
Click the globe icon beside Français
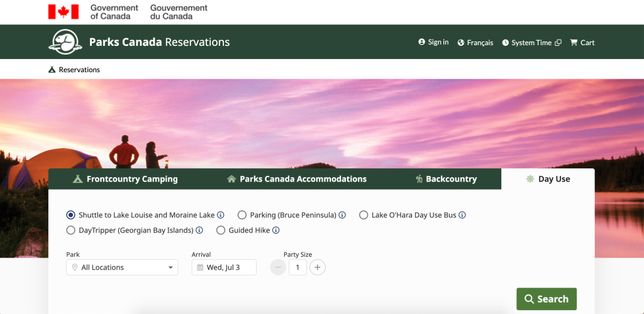tap(461, 43)
